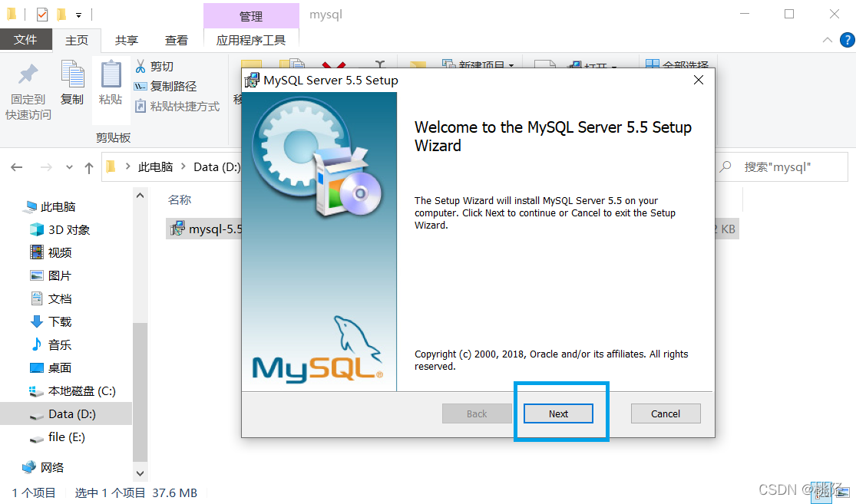
Task: Select the mysql-5.5 installer file
Action: [x=205, y=229]
